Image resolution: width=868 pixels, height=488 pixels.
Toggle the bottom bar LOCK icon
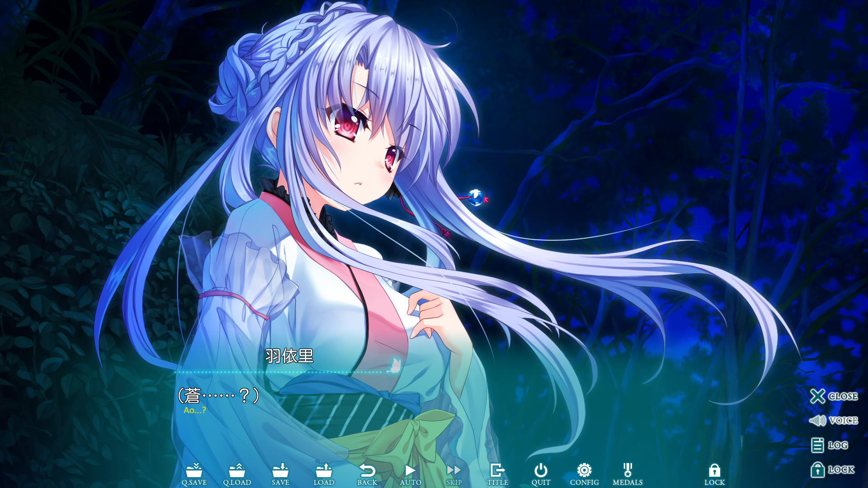pos(715,474)
